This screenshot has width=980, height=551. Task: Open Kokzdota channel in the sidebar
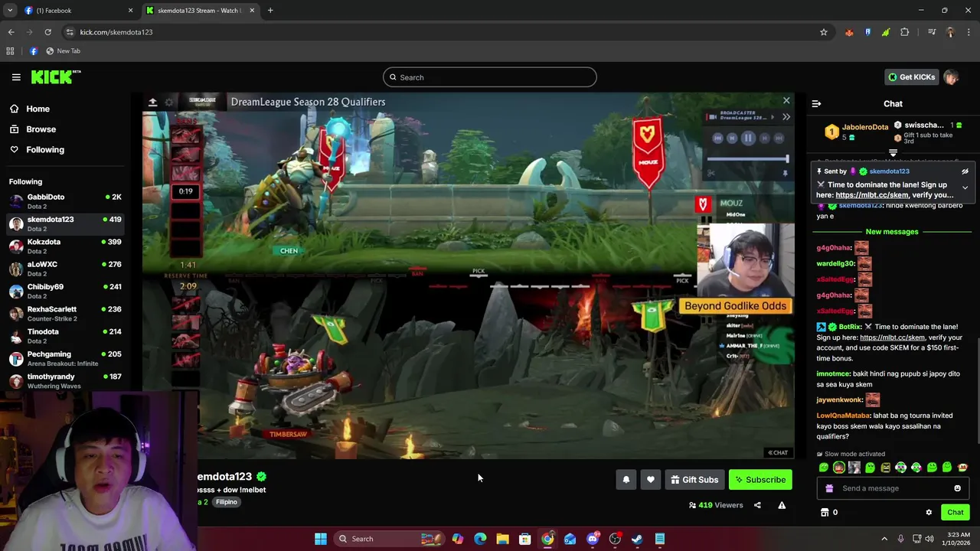tap(65, 246)
